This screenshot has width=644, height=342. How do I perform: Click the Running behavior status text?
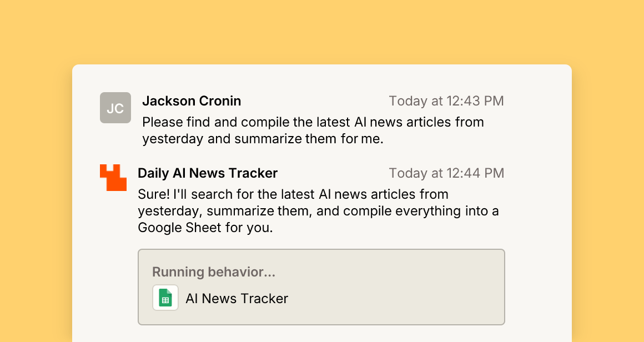(214, 272)
